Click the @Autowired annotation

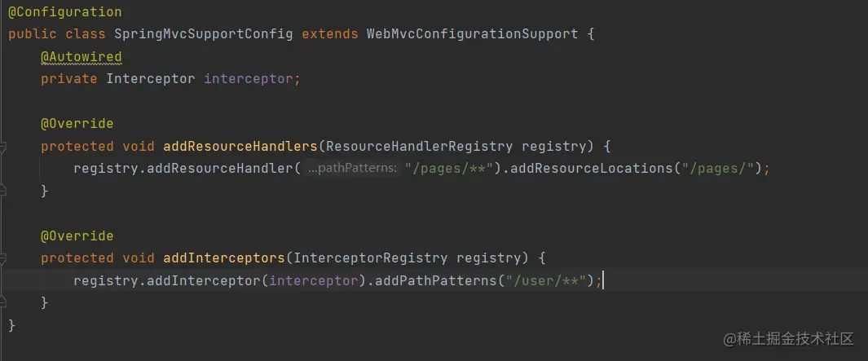coord(81,57)
